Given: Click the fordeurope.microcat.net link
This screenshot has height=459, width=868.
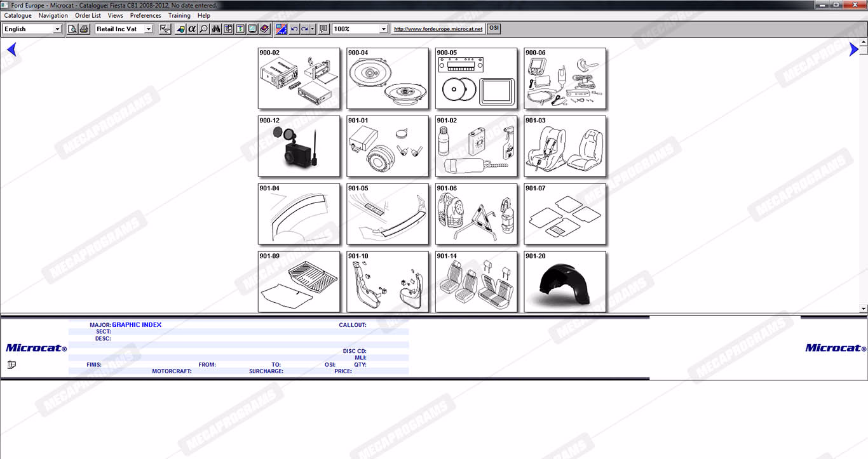Looking at the screenshot, I should tap(438, 29).
